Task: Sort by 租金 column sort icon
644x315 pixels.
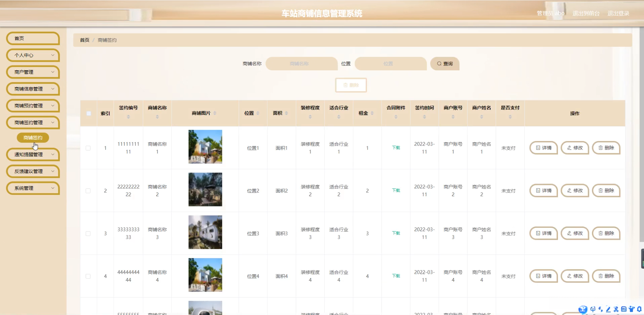Action: (372, 113)
